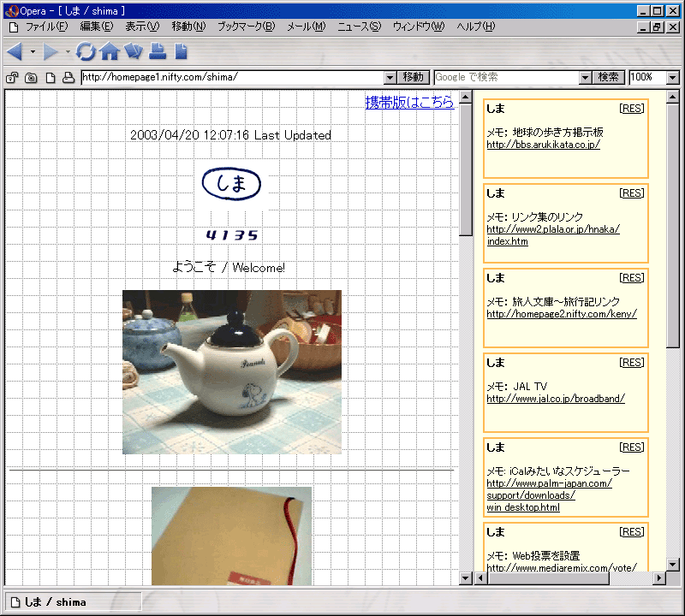Open the homepage2.nifty.com/keny link

[562, 314]
